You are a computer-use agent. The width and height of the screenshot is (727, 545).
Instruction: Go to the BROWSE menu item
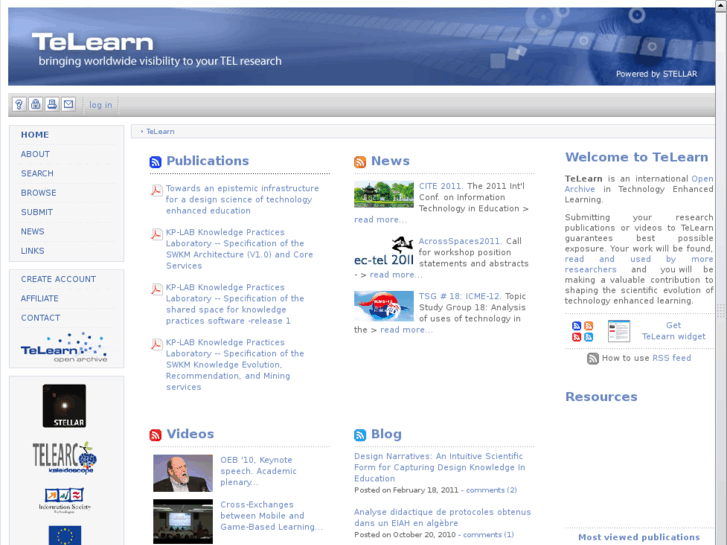coord(38,193)
